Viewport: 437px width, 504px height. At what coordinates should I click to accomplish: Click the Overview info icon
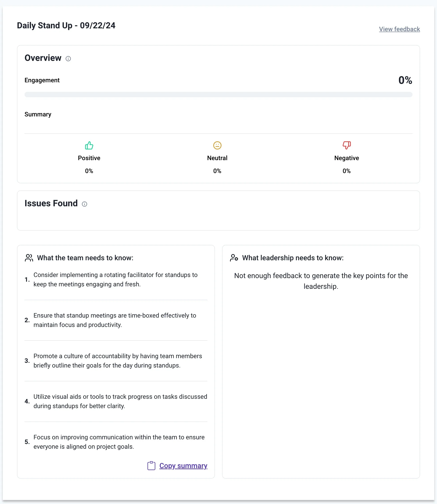click(68, 59)
